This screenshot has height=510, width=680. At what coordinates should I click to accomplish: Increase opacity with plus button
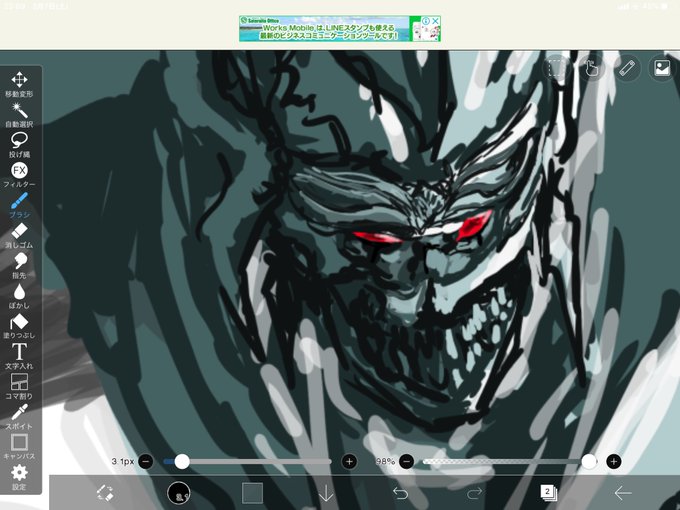click(x=614, y=461)
